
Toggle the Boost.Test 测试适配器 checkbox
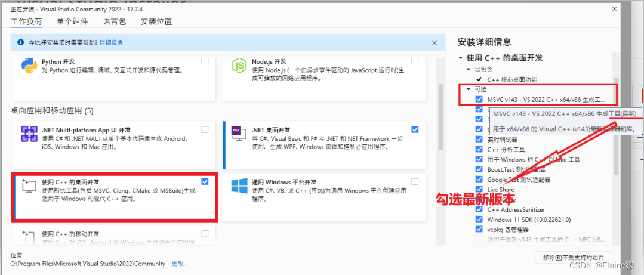point(479,169)
